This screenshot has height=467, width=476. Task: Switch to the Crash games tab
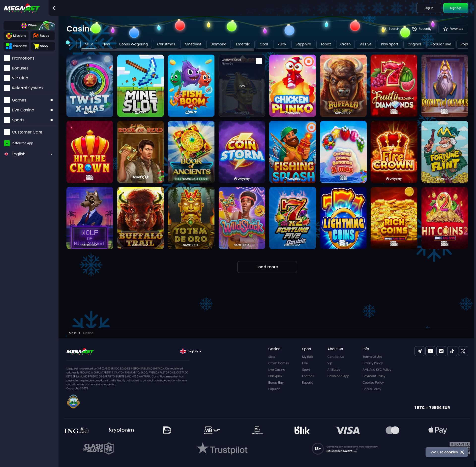point(345,44)
